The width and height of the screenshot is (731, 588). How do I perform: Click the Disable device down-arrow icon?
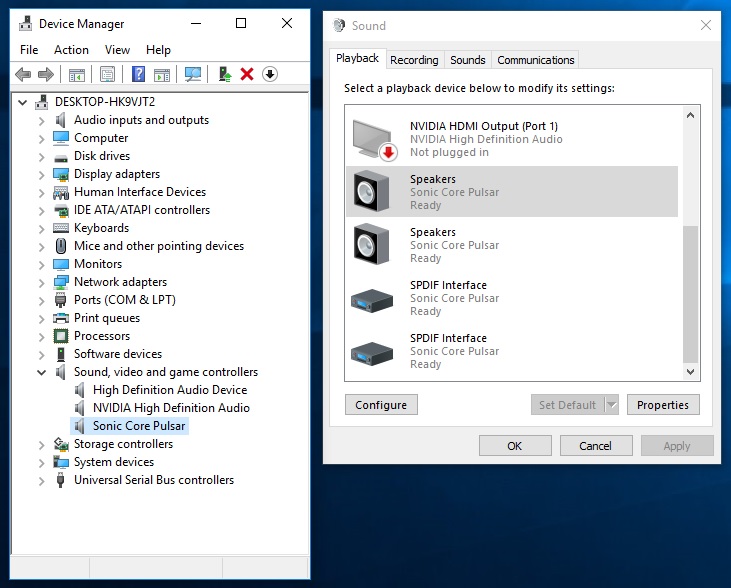269,74
